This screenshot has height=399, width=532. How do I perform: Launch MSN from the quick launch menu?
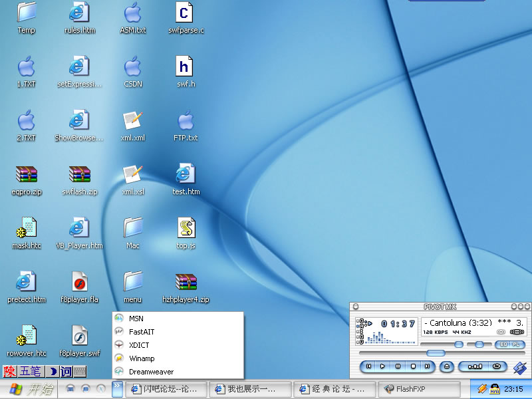pos(178,319)
